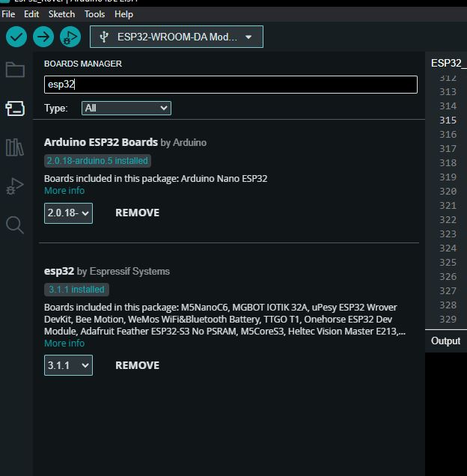Click the BOARDS MANAGER heading
The width and height of the screenshot is (467, 476).
tap(83, 64)
